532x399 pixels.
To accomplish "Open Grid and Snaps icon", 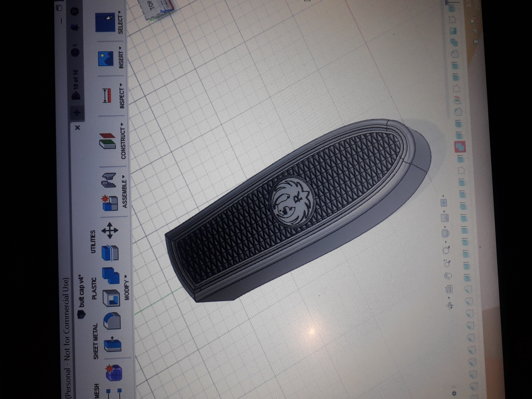I will 445,218.
